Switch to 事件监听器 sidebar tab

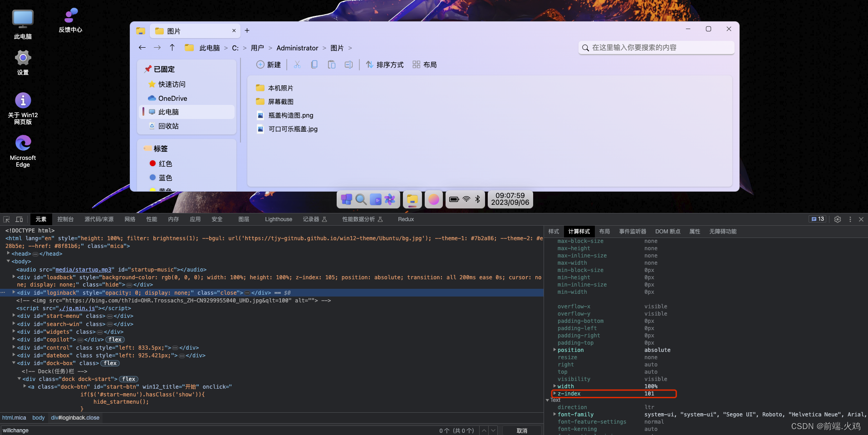633,232
